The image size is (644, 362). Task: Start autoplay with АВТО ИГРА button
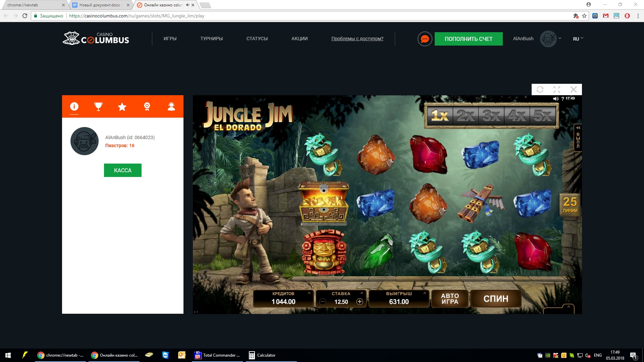point(450,299)
